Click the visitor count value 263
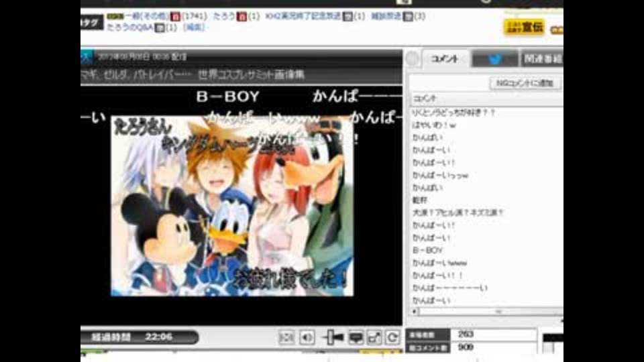Viewport: 644px width, 362px height. pos(466,335)
